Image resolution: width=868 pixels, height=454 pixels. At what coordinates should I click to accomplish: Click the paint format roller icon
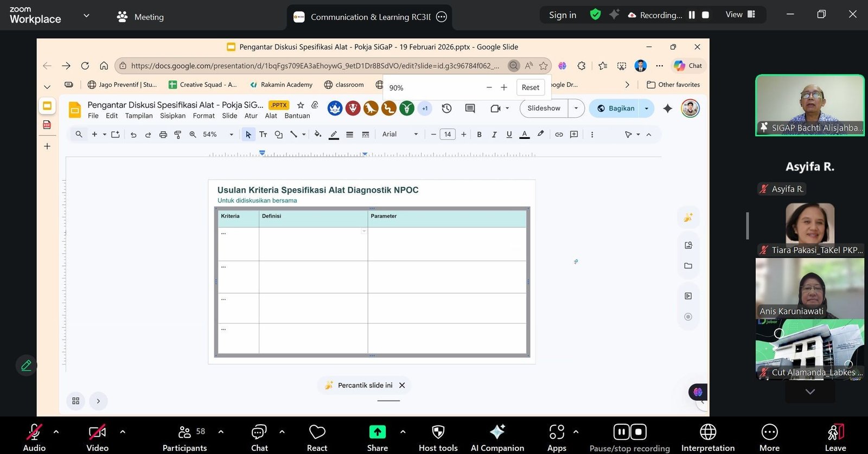(x=178, y=135)
